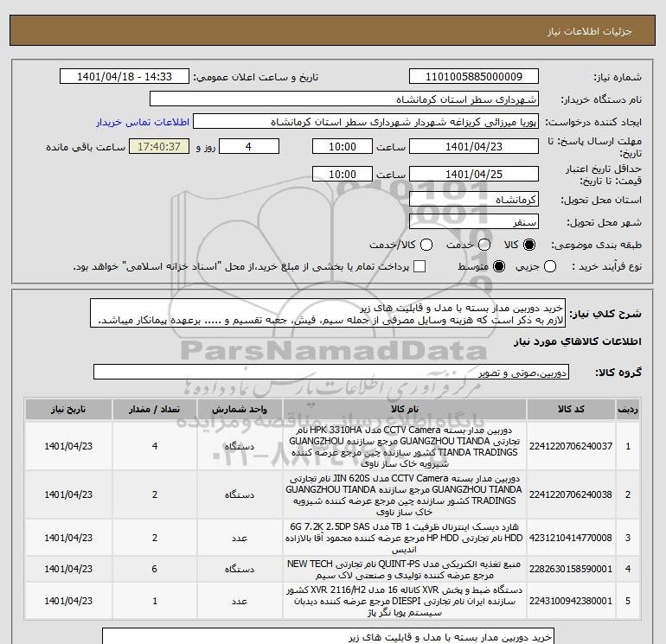Click the QUINT-PS power supply product name

point(405,570)
